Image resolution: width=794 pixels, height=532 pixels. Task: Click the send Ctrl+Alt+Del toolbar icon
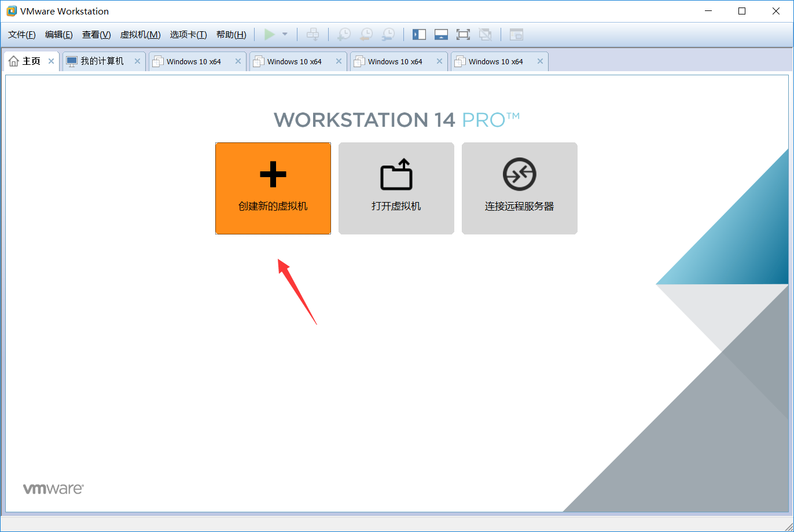tap(313, 35)
